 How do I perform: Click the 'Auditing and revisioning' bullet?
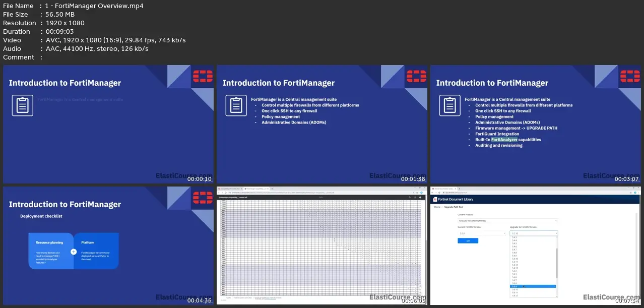(x=499, y=145)
